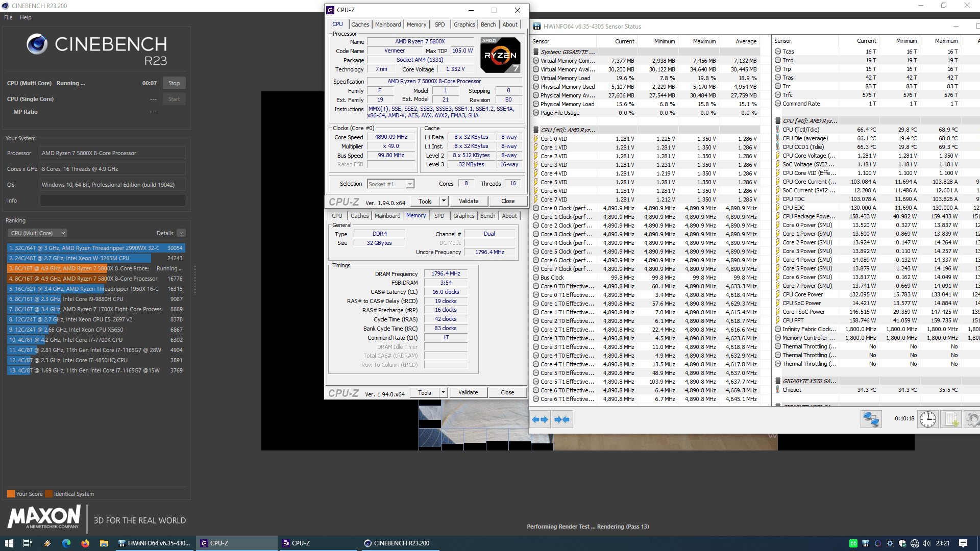Switch to SPD tab in lower CPU-Z
Screen dimensions: 980x551
click(439, 216)
